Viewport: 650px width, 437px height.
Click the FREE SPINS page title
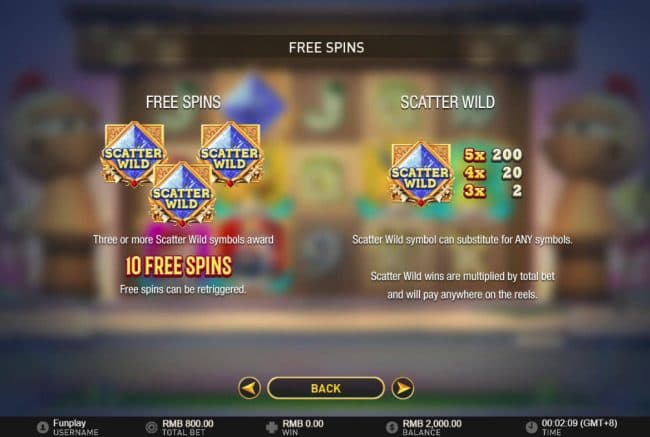tap(326, 47)
